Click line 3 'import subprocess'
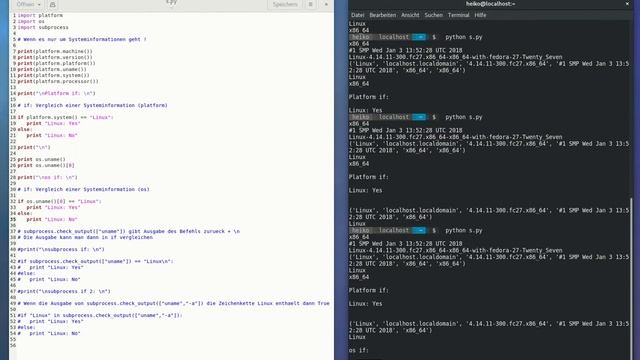Screen dimensions: 640x360 tap(43, 27)
